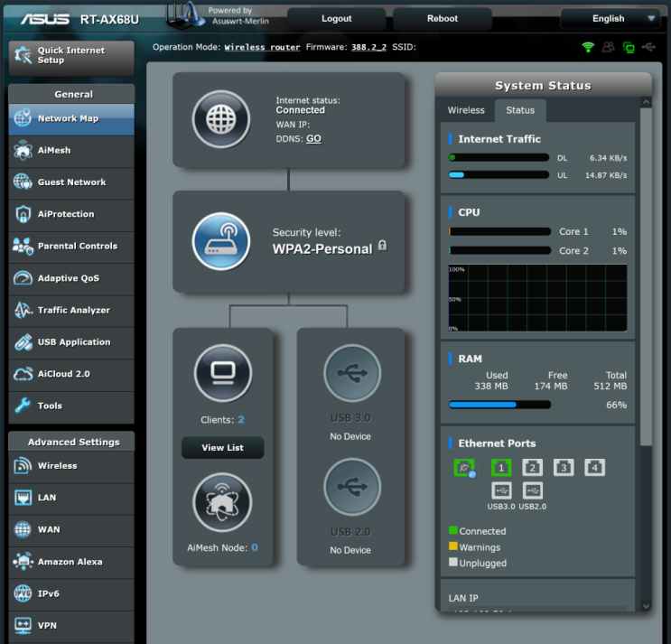Screen dimensions: 671x644
Task: Click the Clients computer icon
Action: 223,373
